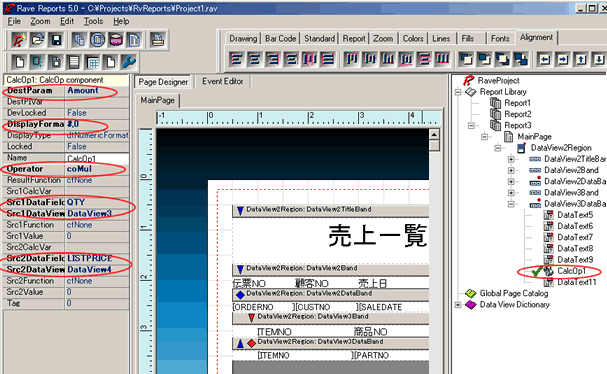Screen dimensions: 607x374
Task: Click the designer scrollbar up arrow
Action: (x=434, y=135)
